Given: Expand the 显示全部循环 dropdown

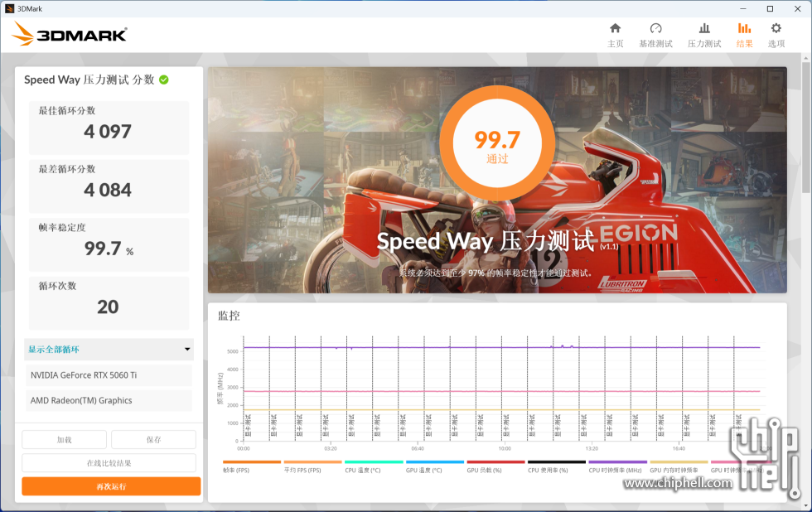Looking at the screenshot, I should click(109, 350).
